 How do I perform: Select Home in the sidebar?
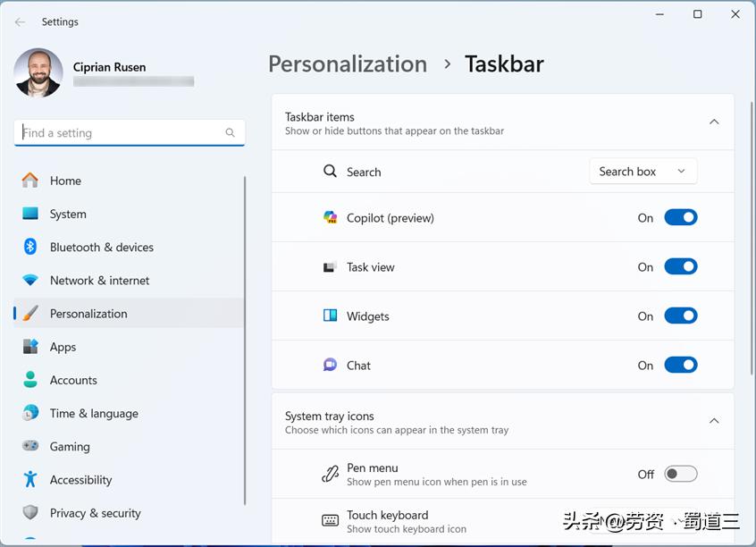(x=64, y=181)
